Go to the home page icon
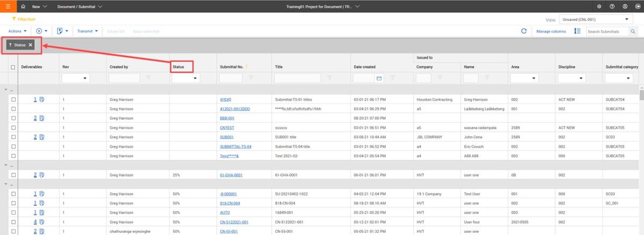 point(23,6)
